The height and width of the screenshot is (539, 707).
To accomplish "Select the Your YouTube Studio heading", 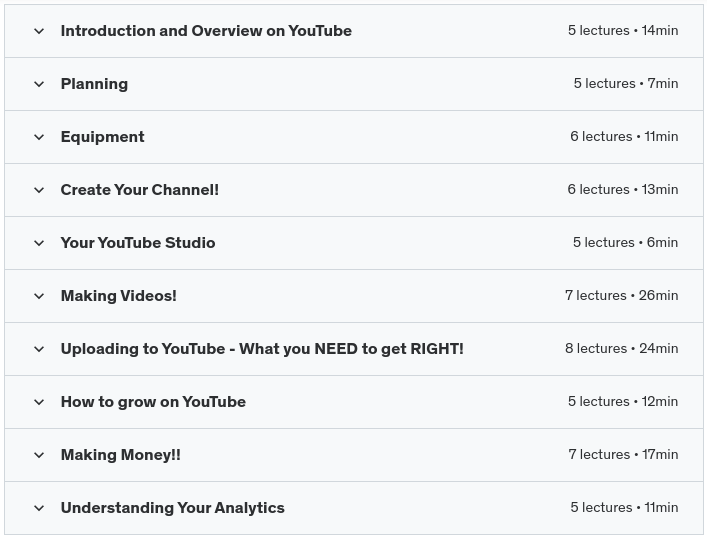I will point(138,243).
